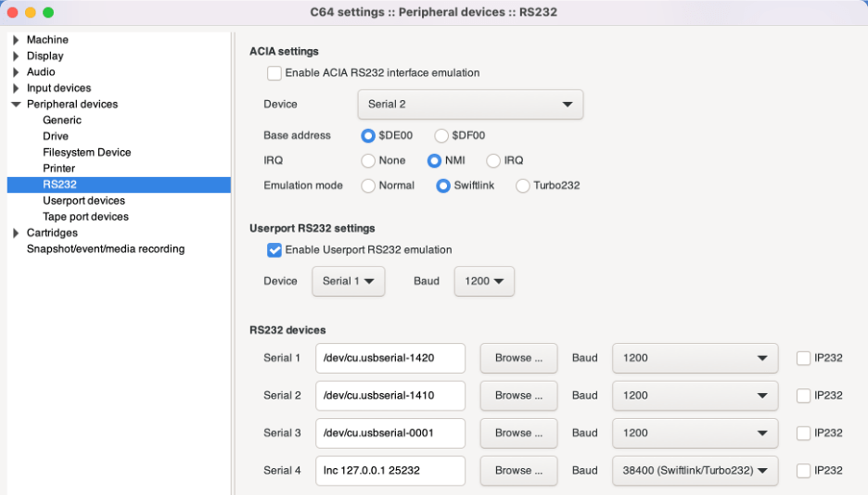This screenshot has height=495, width=868.
Task: Open Tape port devices settings page
Action: [85, 217]
